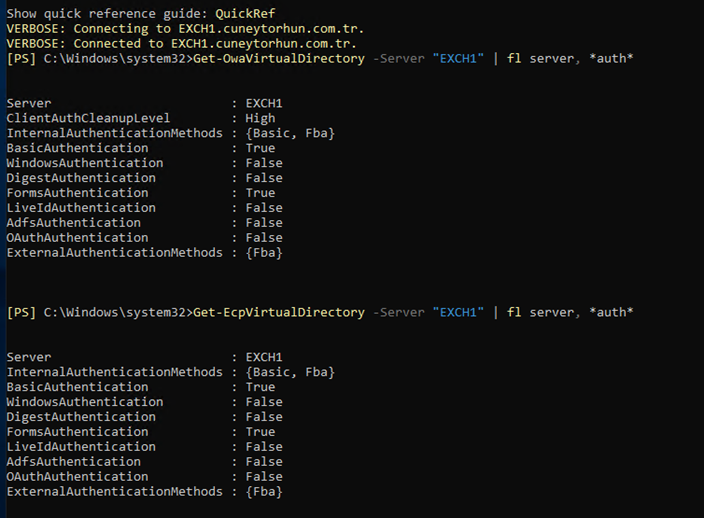Click the {Basic, Fba} value in the ECP output

click(x=290, y=372)
